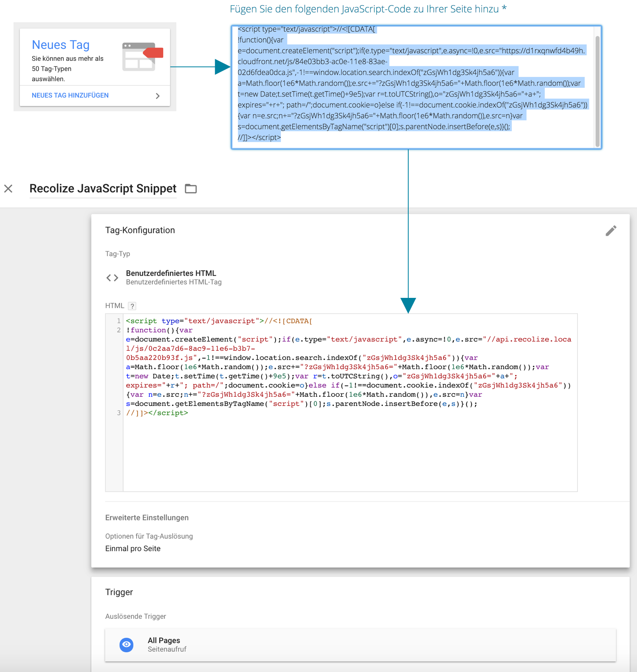Edit tag configuration with the pencil icon
The height and width of the screenshot is (672, 637).
(x=611, y=231)
